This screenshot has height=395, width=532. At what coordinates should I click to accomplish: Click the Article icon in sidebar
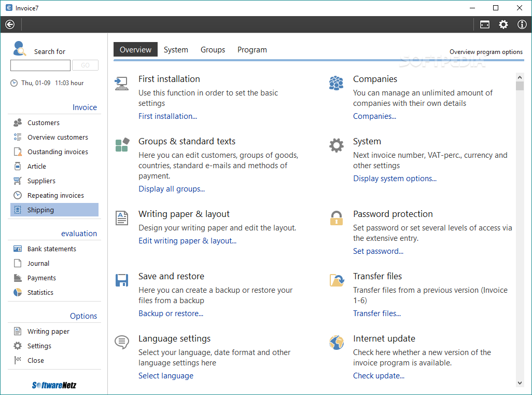coord(18,167)
